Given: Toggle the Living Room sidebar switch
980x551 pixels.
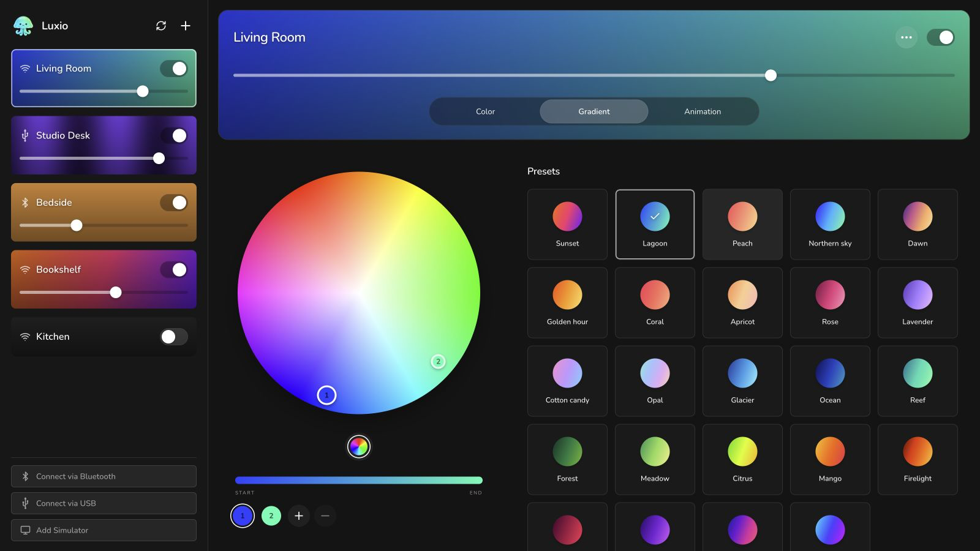Looking at the screenshot, I should [174, 69].
